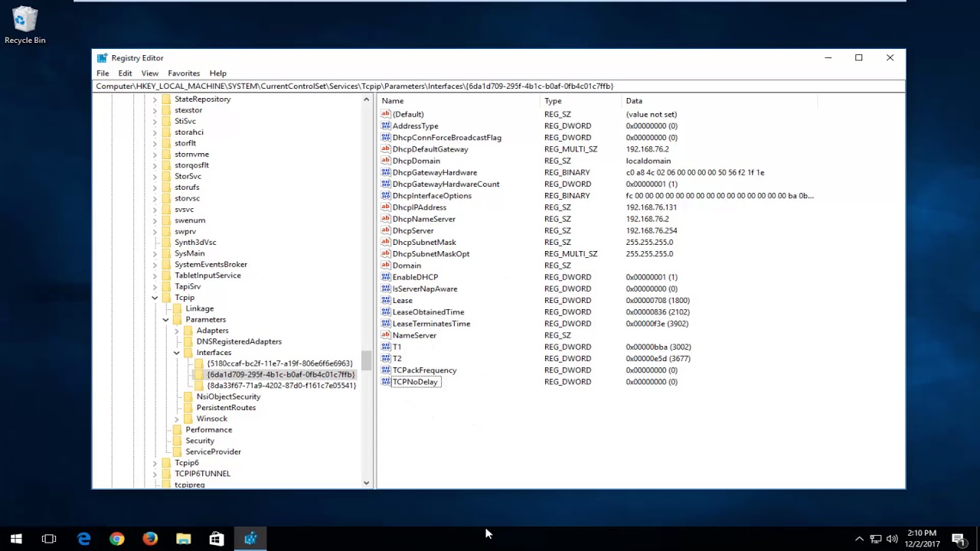Click the DhcpIPAddress value icon
980x551 pixels.
[x=386, y=207]
